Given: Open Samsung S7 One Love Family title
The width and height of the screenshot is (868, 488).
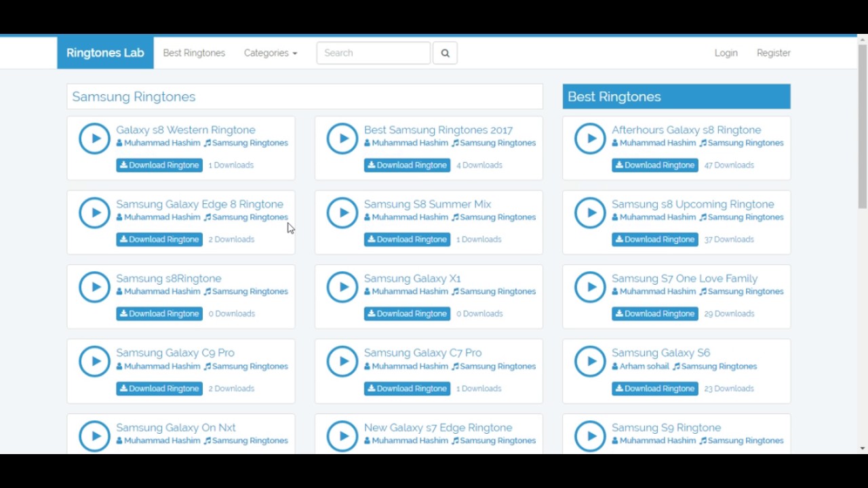Looking at the screenshot, I should (684, 279).
